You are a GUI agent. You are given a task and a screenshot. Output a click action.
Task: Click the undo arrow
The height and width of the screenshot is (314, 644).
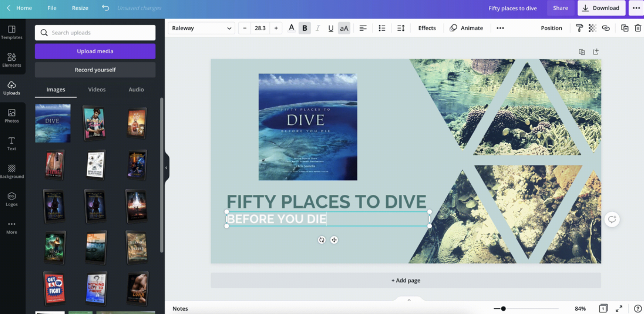(x=105, y=8)
